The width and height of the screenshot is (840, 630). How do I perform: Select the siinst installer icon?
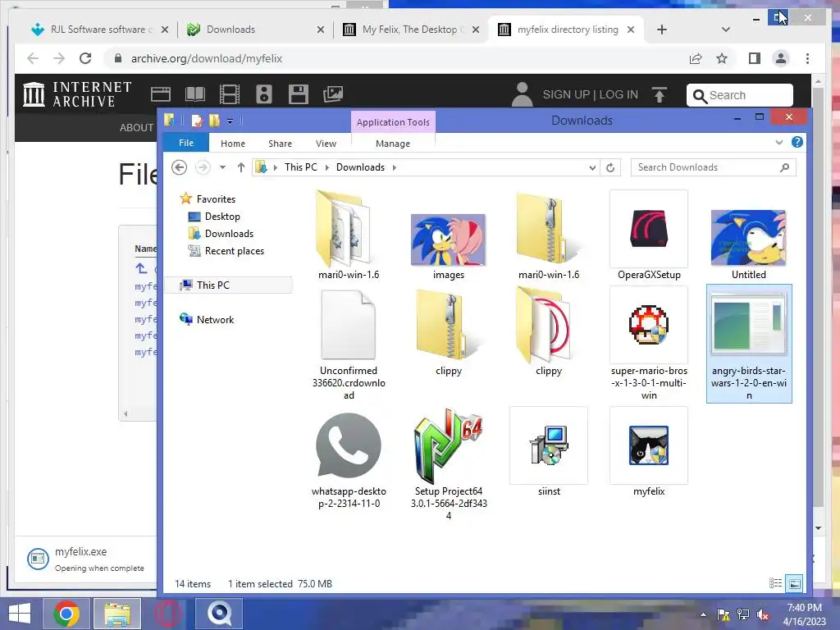(x=549, y=445)
